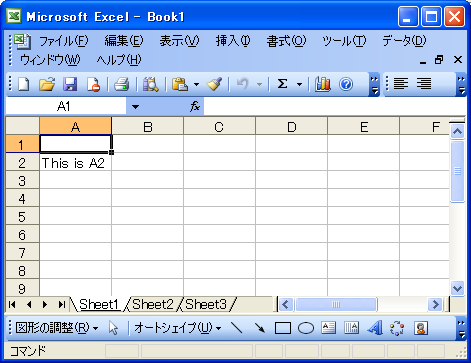471x363 pixels.
Task: Expand the Name Box dropdown arrow
Action: [x=135, y=107]
